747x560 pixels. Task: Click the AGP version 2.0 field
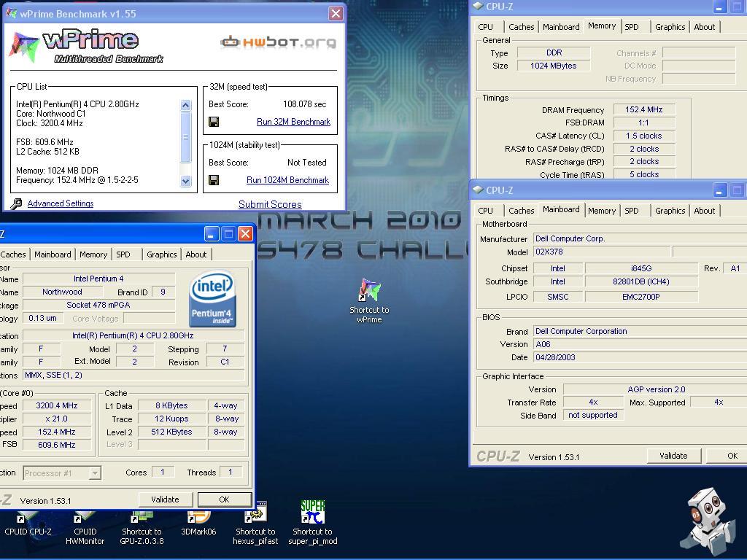tap(656, 389)
